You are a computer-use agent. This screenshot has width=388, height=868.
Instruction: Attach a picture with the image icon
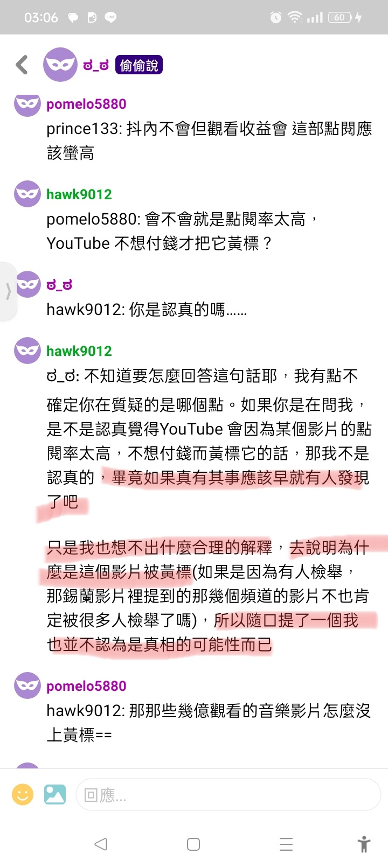pos(54,794)
